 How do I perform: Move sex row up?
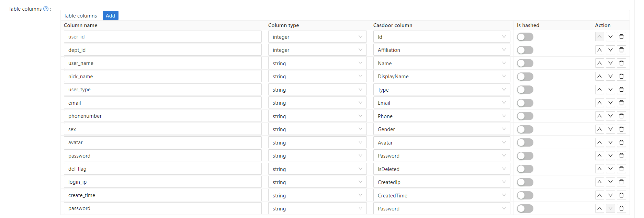click(x=599, y=129)
